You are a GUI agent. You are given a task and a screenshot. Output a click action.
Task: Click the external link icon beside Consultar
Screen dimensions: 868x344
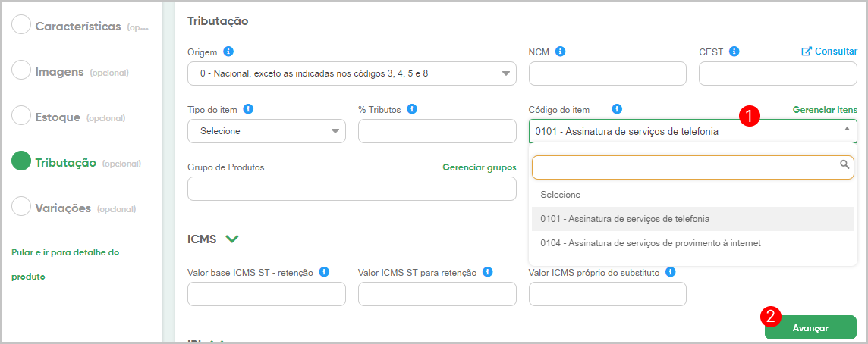(807, 52)
